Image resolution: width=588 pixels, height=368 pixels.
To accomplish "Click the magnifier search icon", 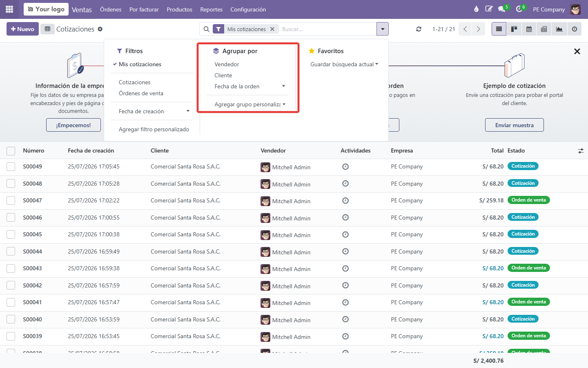I will 207,29.
